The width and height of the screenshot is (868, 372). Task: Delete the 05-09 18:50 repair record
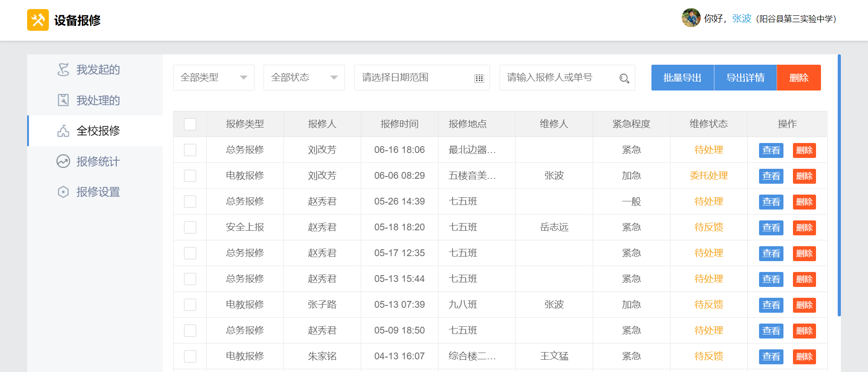[x=804, y=331]
